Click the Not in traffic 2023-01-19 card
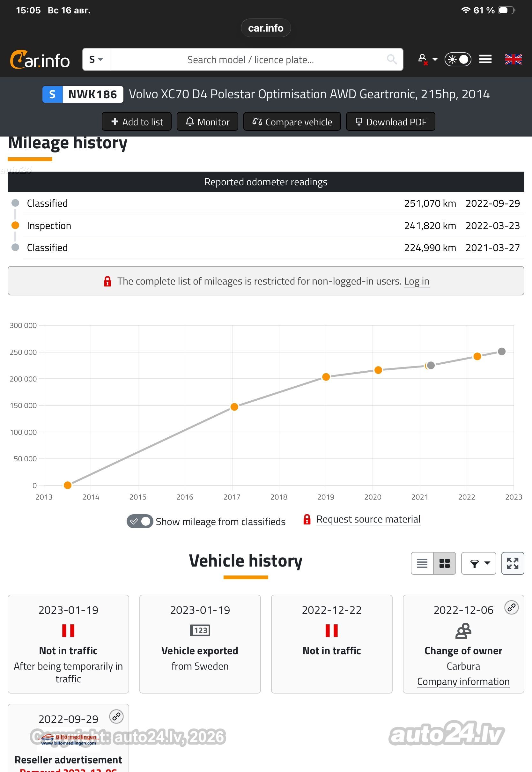Image resolution: width=532 pixels, height=772 pixels. pos(68,644)
